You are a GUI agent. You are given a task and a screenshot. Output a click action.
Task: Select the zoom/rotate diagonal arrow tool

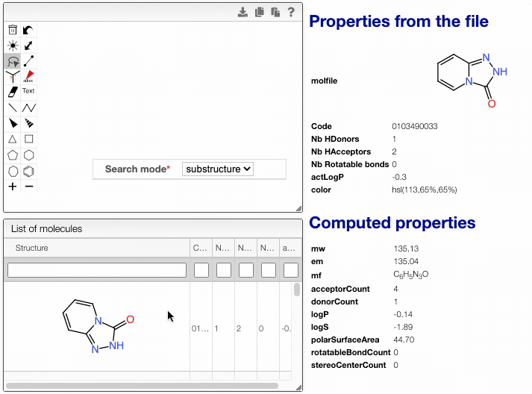point(28,46)
